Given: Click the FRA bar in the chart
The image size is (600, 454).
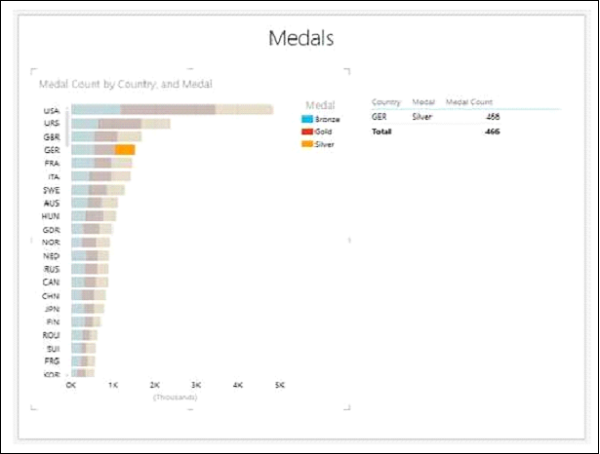Looking at the screenshot, I should [x=101, y=162].
